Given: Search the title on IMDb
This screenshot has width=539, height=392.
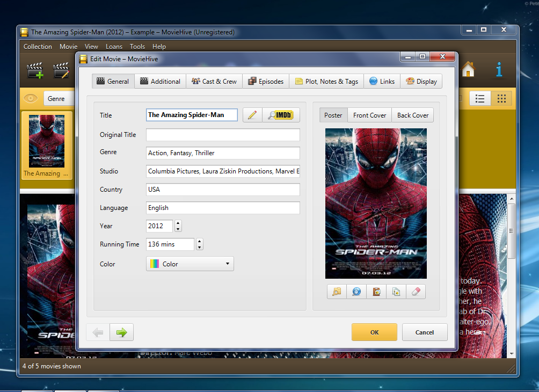Looking at the screenshot, I should click(281, 115).
